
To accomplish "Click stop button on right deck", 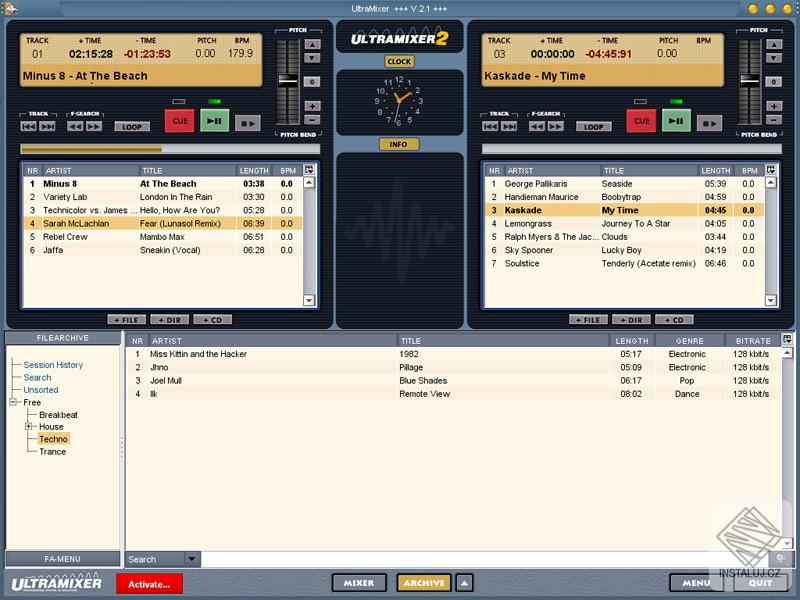I will point(709,123).
